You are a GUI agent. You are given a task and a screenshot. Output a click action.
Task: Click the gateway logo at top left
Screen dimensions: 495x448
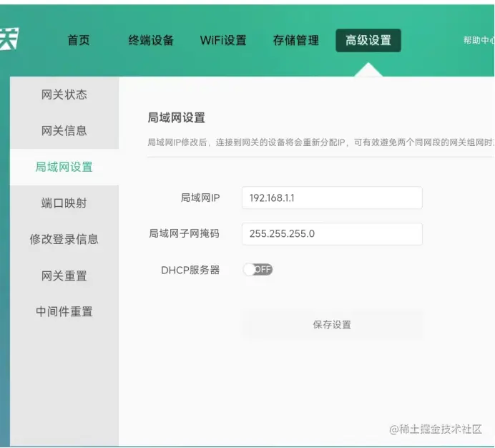click(x=9, y=39)
